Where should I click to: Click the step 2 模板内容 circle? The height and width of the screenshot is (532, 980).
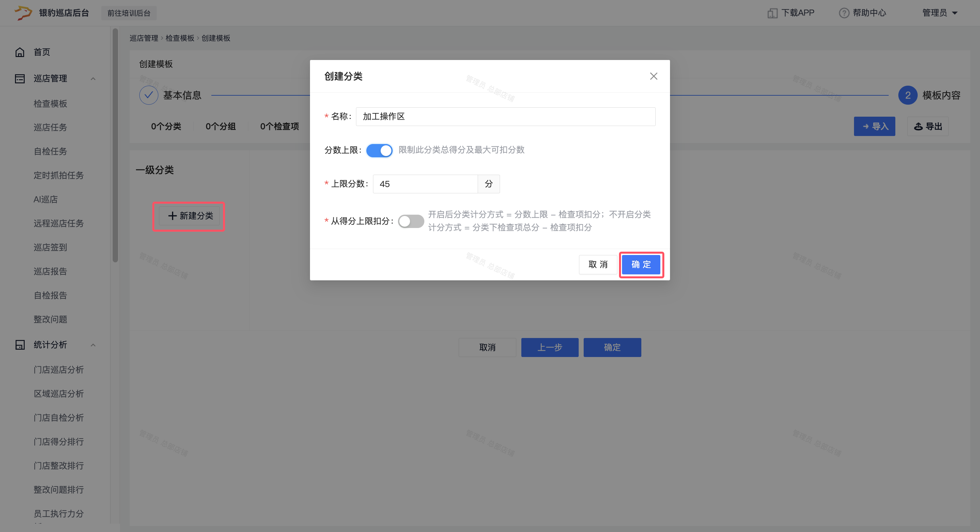coord(907,95)
